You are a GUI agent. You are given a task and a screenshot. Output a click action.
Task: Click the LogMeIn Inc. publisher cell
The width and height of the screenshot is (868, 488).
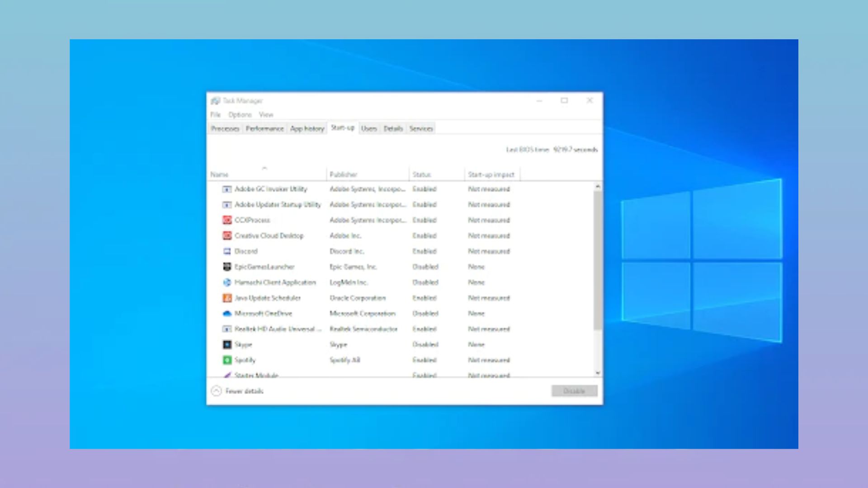[x=349, y=282]
